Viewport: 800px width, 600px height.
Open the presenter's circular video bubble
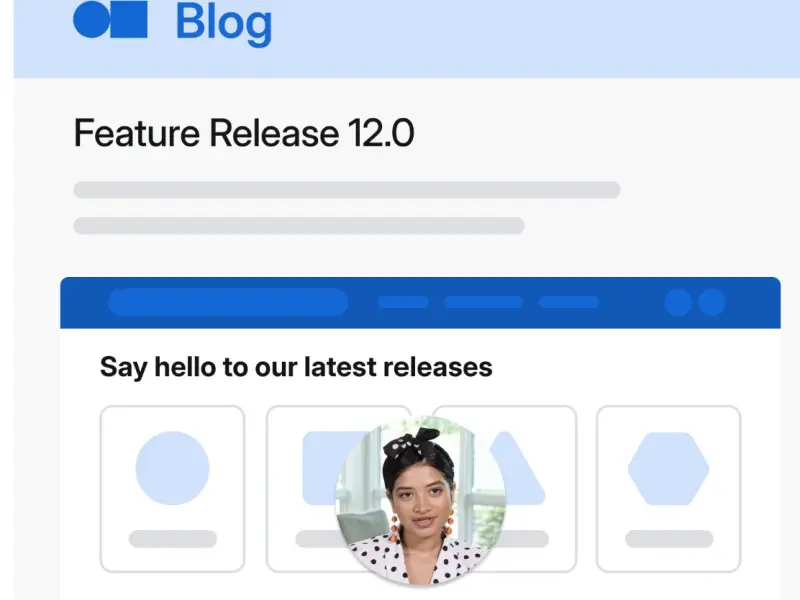click(420, 502)
